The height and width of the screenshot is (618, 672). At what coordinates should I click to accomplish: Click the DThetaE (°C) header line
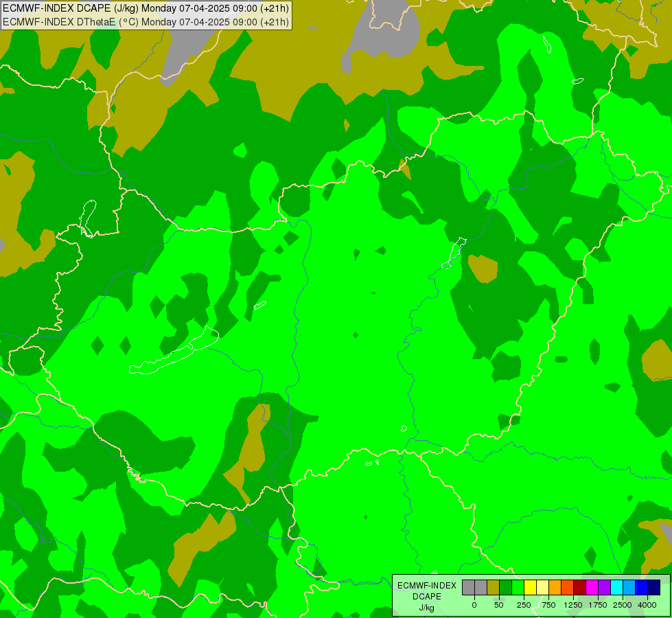[x=146, y=22]
